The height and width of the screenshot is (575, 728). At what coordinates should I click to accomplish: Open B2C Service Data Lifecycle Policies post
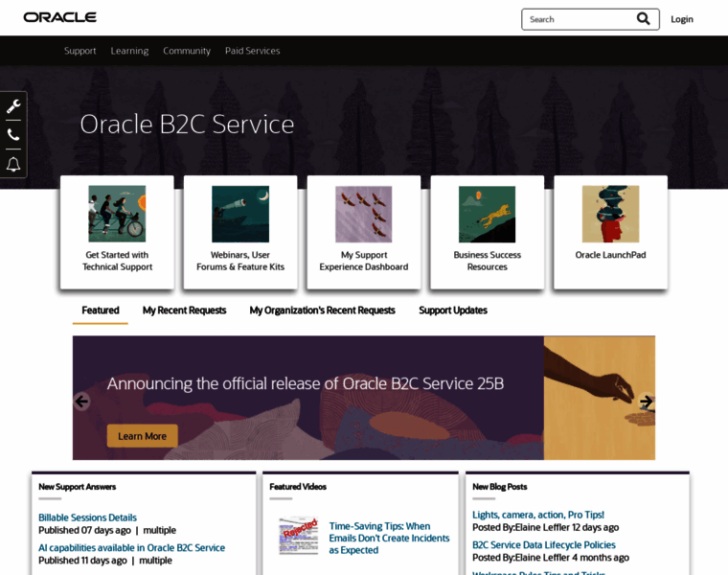[544, 544]
